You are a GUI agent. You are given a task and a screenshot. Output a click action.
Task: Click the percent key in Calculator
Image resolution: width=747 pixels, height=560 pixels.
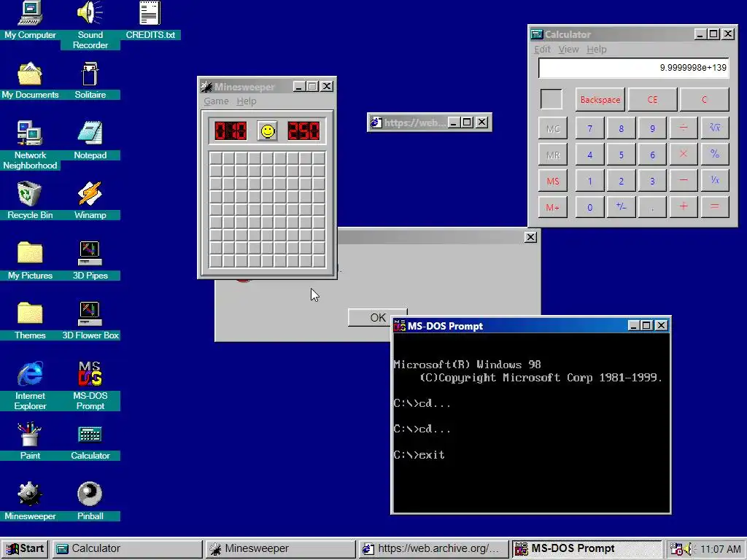[x=715, y=155]
